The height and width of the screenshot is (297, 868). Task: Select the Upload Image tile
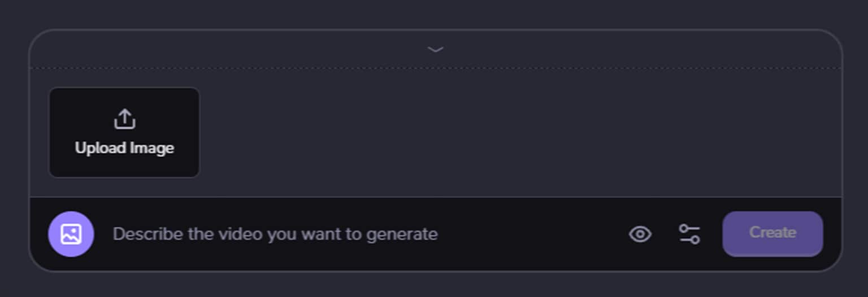coord(124,133)
